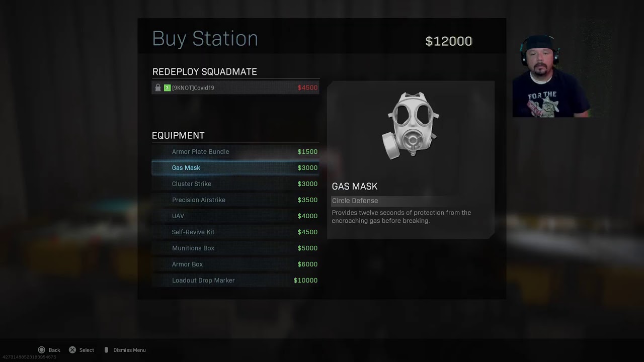
Task: Pick the Armor Box for $6000
Action: pos(235,264)
